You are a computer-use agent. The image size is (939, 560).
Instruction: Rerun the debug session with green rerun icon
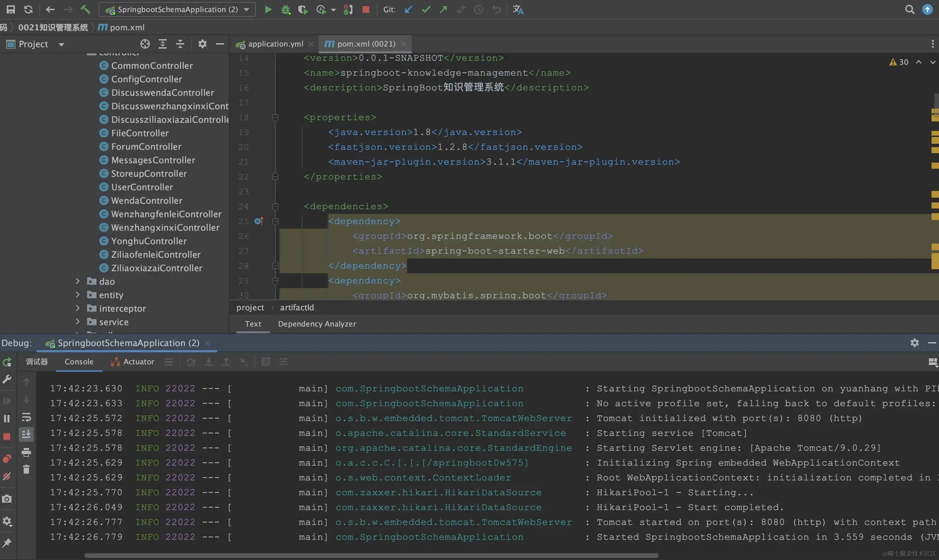(x=7, y=362)
